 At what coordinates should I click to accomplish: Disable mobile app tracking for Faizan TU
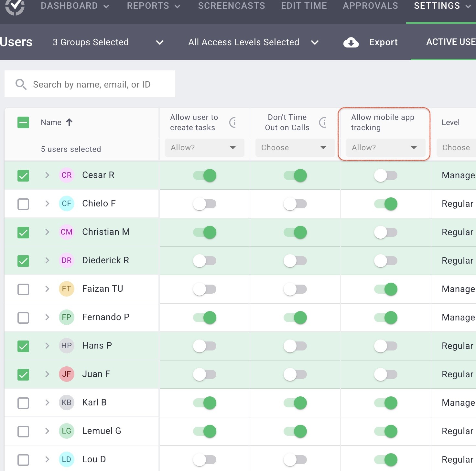[x=385, y=289]
